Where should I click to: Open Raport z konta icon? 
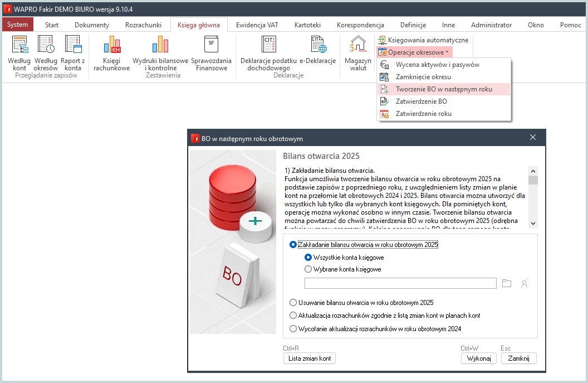[72, 46]
